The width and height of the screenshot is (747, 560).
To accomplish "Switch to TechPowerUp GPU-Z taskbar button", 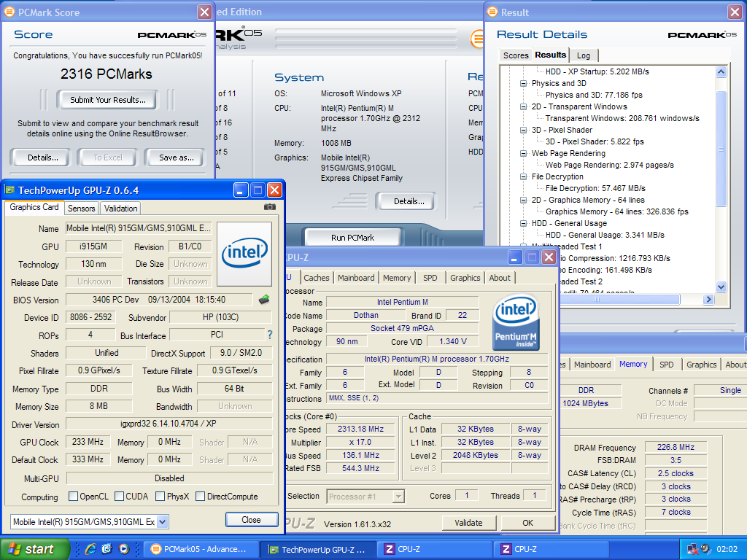I will click(x=318, y=550).
